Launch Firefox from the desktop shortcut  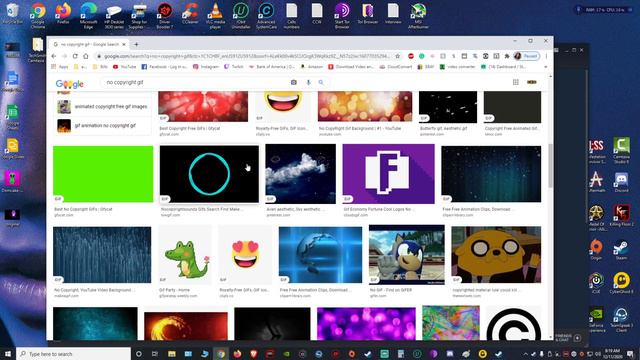tap(63, 14)
